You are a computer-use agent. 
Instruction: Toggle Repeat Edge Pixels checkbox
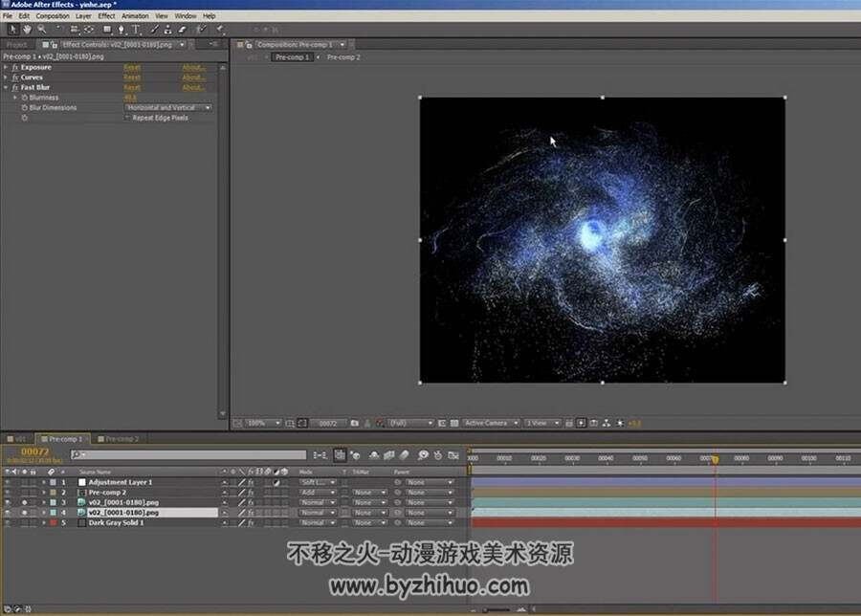[x=127, y=118]
